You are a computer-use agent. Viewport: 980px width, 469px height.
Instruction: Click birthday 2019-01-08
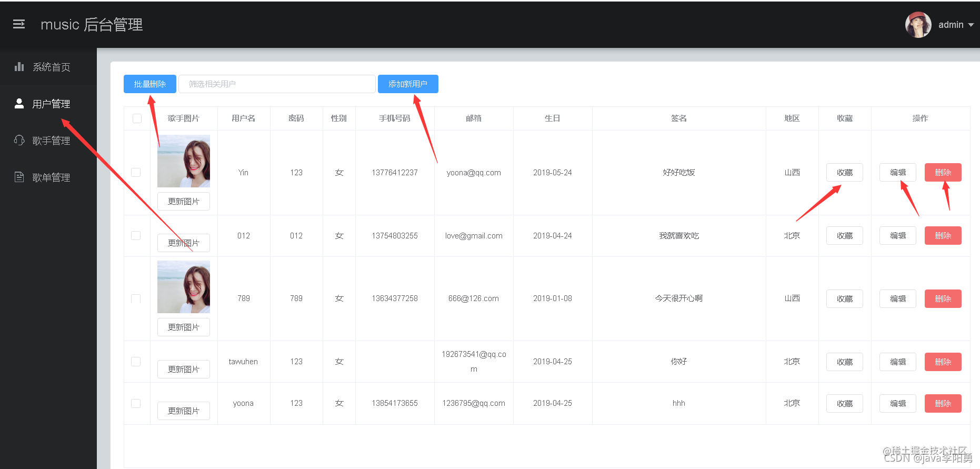click(553, 298)
